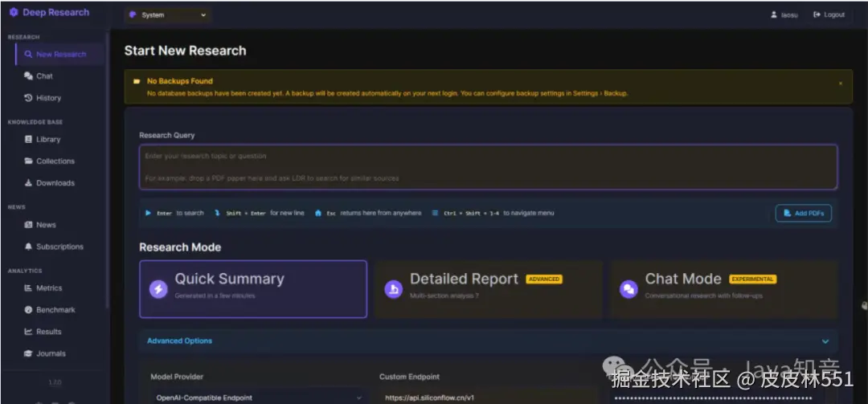The height and width of the screenshot is (404, 868).
Task: Collapse the Advanced Options section
Action: 488,341
